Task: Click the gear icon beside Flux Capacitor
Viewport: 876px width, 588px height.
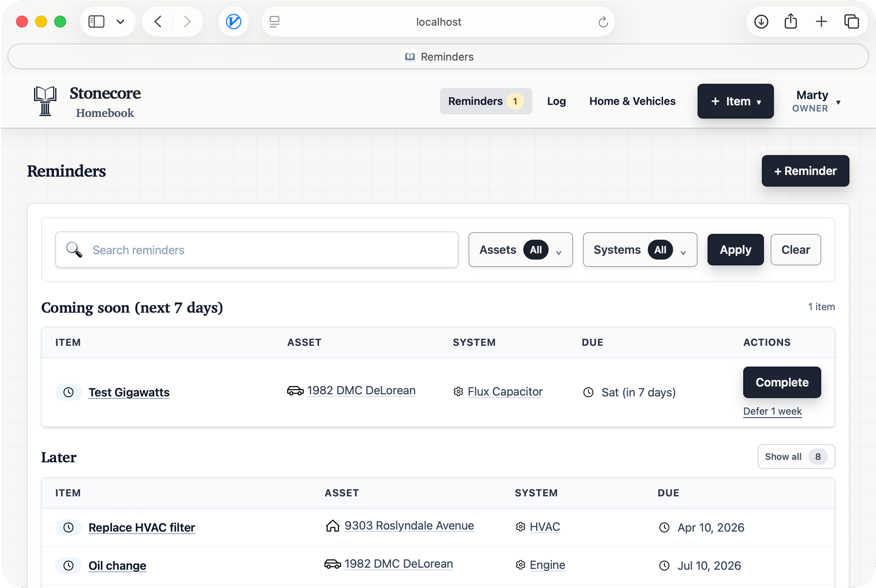Action: coord(458,391)
